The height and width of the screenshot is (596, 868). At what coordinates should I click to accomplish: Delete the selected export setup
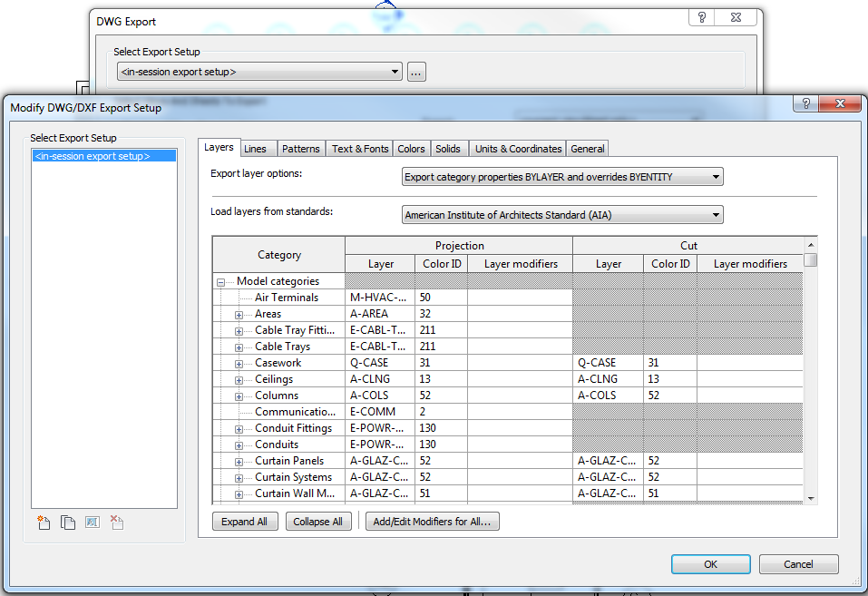click(116, 522)
